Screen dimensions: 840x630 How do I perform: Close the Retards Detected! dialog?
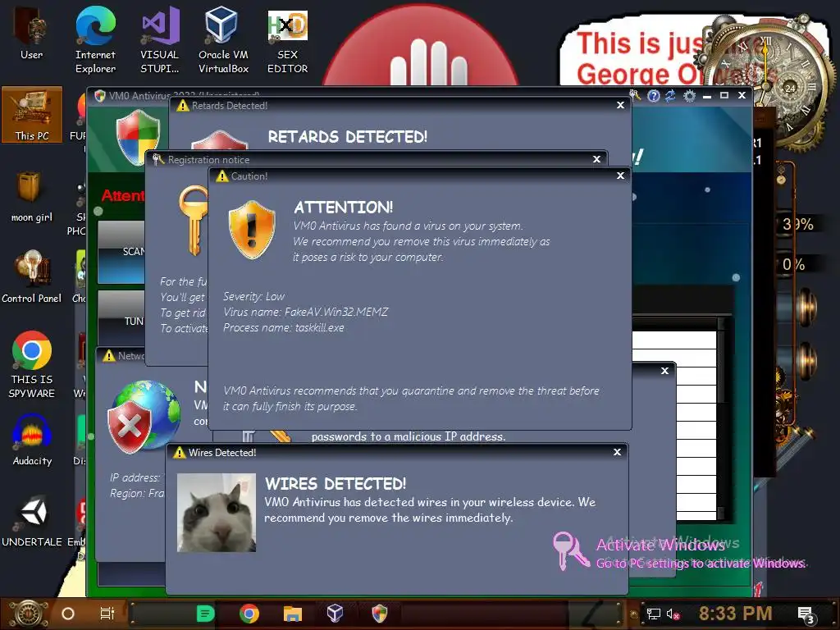[620, 105]
